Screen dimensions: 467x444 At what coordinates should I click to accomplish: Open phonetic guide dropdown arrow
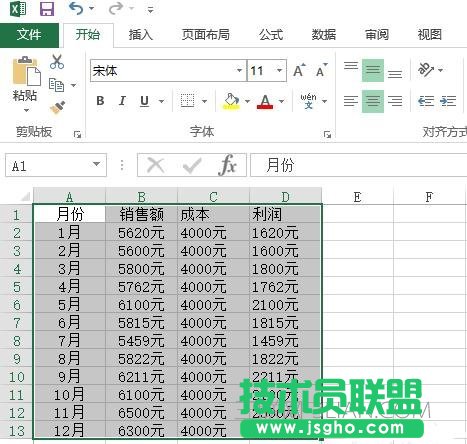[324, 101]
